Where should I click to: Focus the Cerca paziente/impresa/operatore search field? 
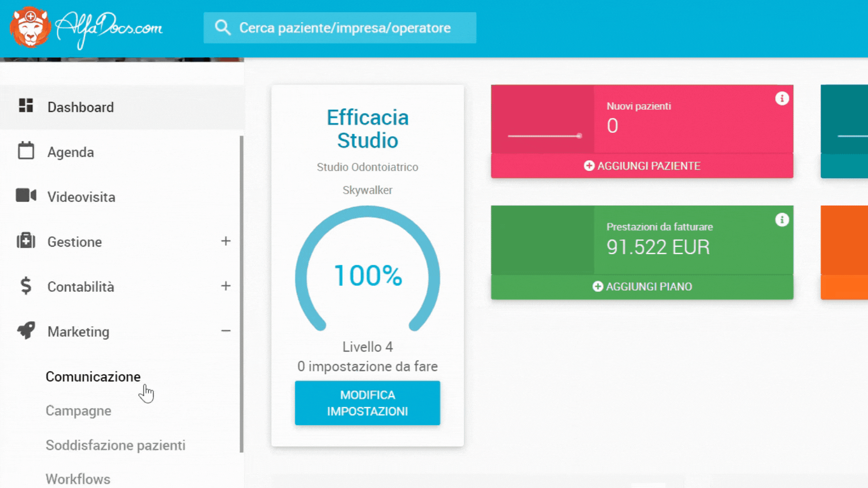[340, 28]
